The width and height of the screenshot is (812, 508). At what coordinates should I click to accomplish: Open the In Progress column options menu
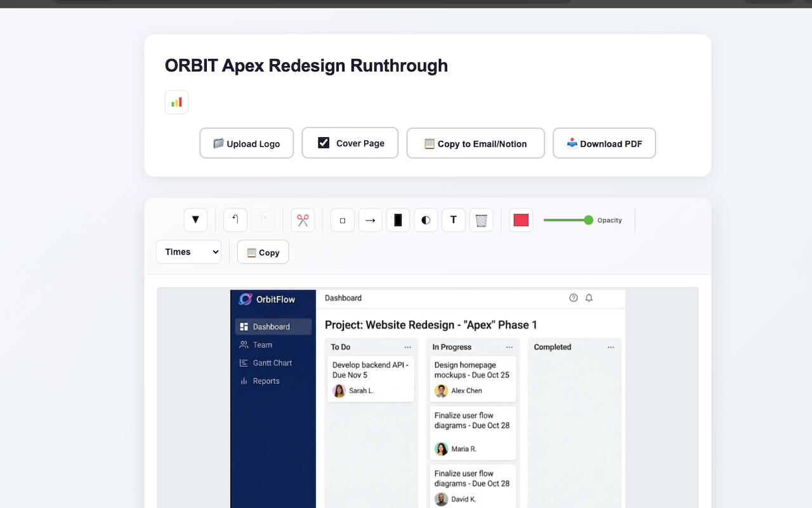509,347
